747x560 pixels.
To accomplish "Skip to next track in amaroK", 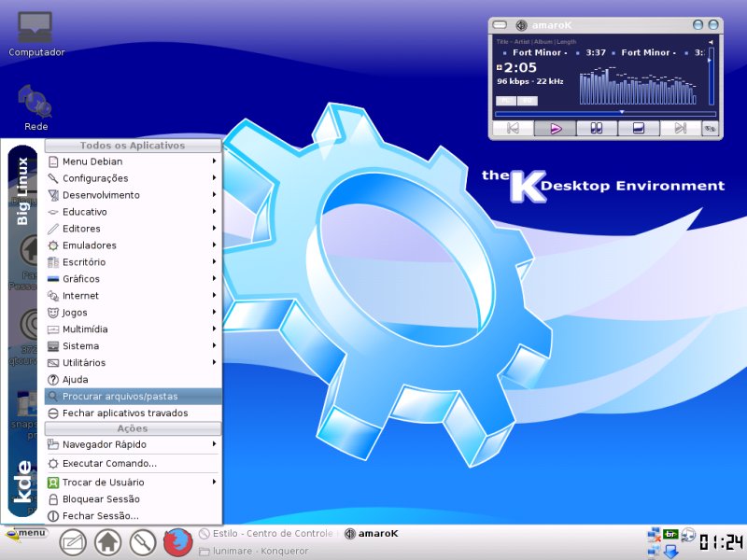I will (681, 128).
